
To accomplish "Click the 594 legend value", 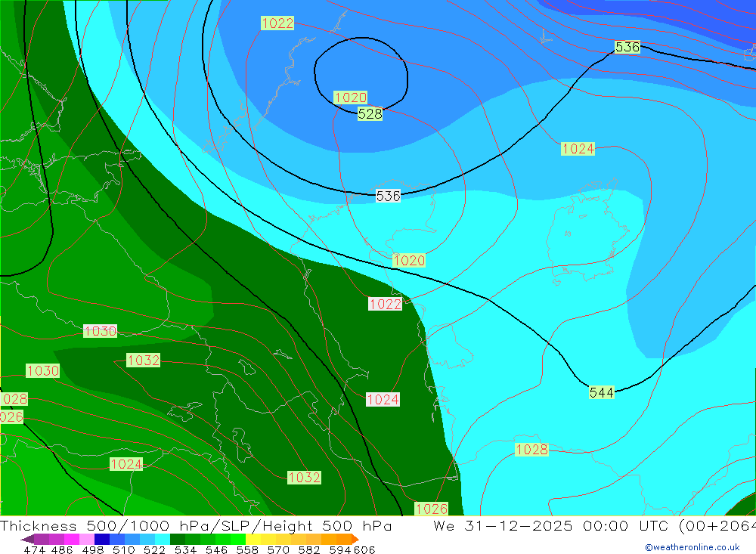I will pos(340,550).
